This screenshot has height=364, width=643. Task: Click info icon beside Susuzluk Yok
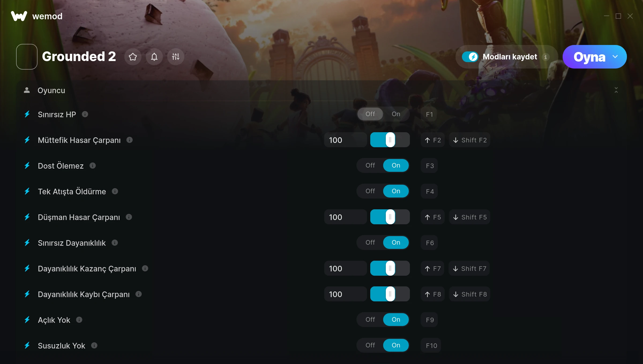pos(94,346)
